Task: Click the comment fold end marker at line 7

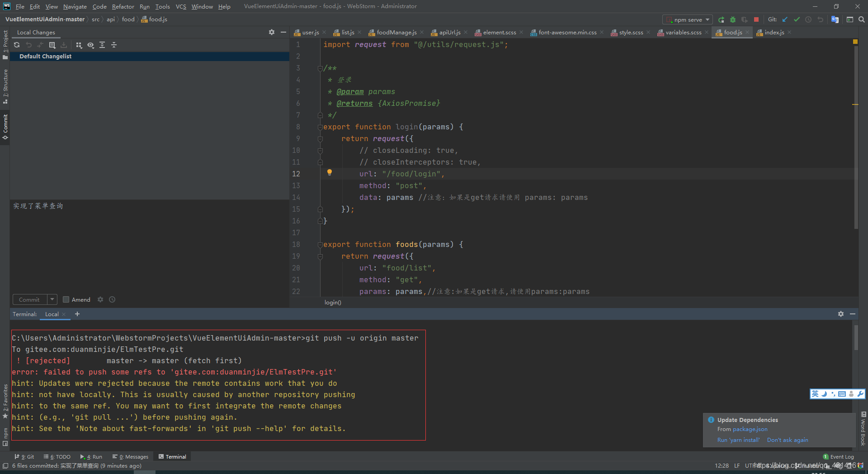Action: (x=320, y=115)
